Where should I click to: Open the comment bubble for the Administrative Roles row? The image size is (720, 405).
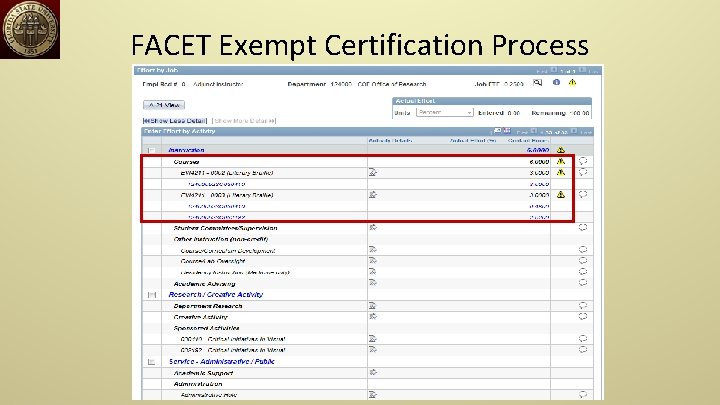click(x=583, y=394)
